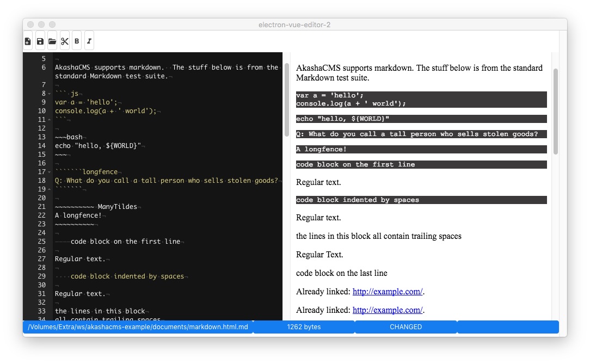Click line number 14 in gutter
The image size is (590, 364).
pos(41,145)
